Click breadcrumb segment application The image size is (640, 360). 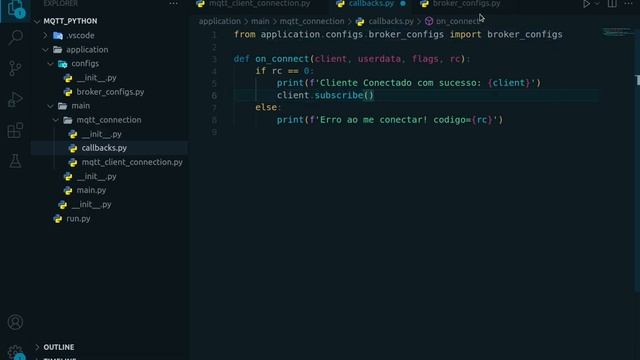click(220, 21)
